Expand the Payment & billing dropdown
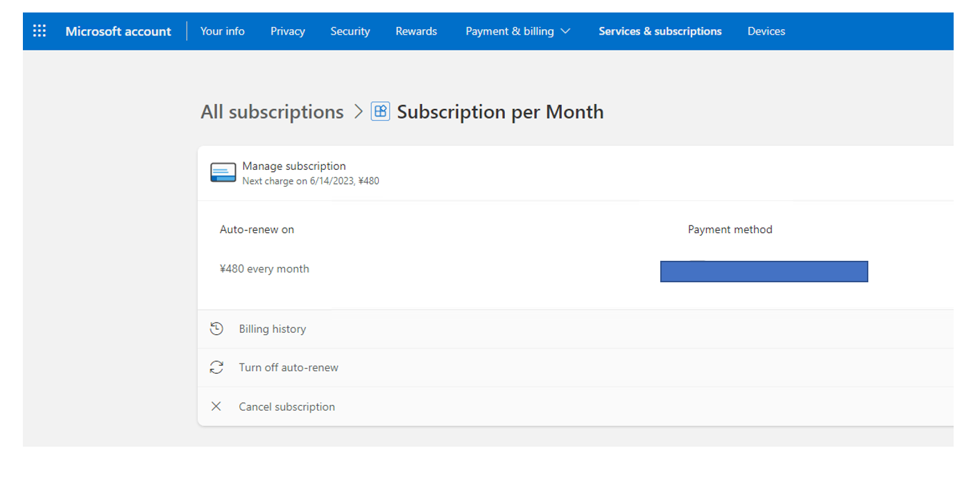This screenshot has width=980, height=498. pos(518,31)
